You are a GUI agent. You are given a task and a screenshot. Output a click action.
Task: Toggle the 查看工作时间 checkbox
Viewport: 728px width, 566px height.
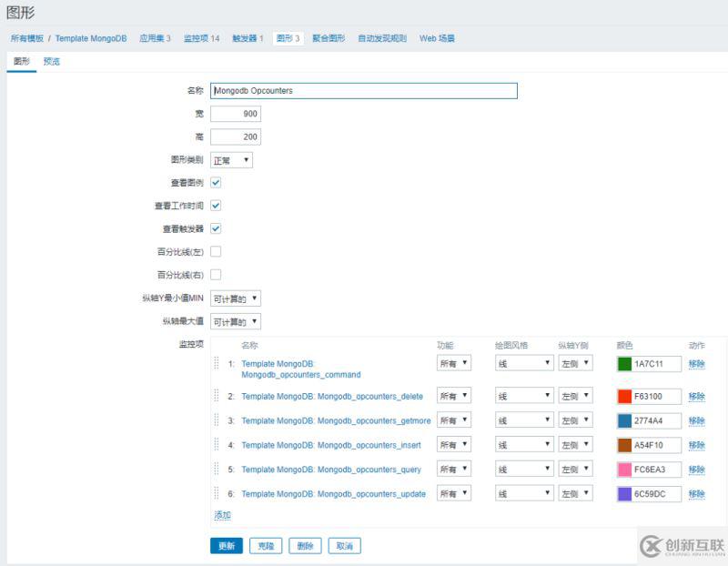(216, 206)
